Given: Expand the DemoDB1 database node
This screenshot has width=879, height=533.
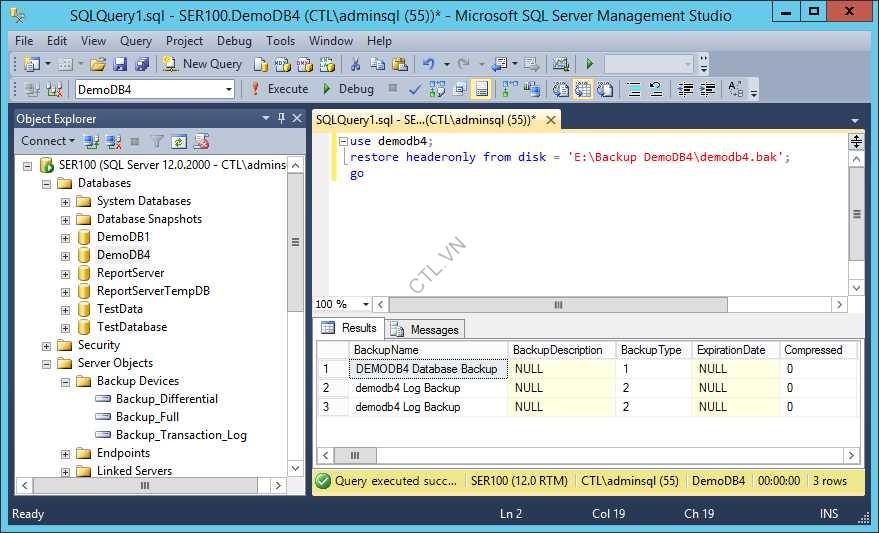Looking at the screenshot, I should click(x=66, y=238).
